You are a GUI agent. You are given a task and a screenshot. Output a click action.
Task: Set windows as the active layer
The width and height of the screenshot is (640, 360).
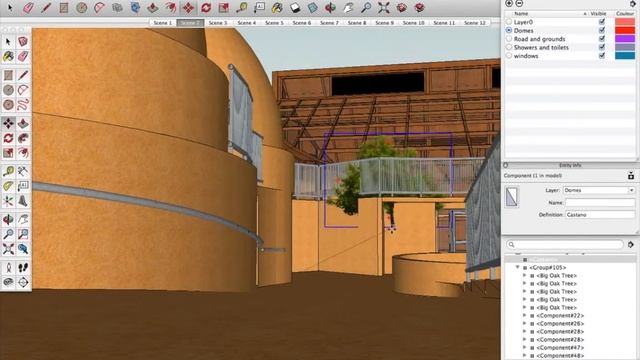click(x=509, y=56)
